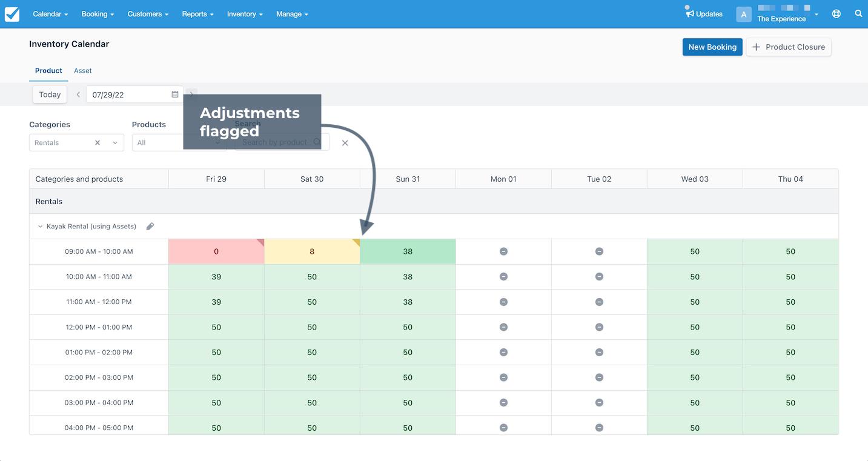Image resolution: width=868 pixels, height=461 pixels.
Task: Select the red 0 cell for Fri 29
Action: pyautogui.click(x=216, y=251)
